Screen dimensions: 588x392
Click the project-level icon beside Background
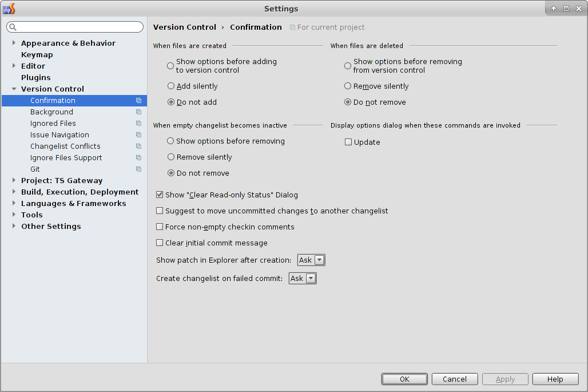pyautogui.click(x=139, y=112)
